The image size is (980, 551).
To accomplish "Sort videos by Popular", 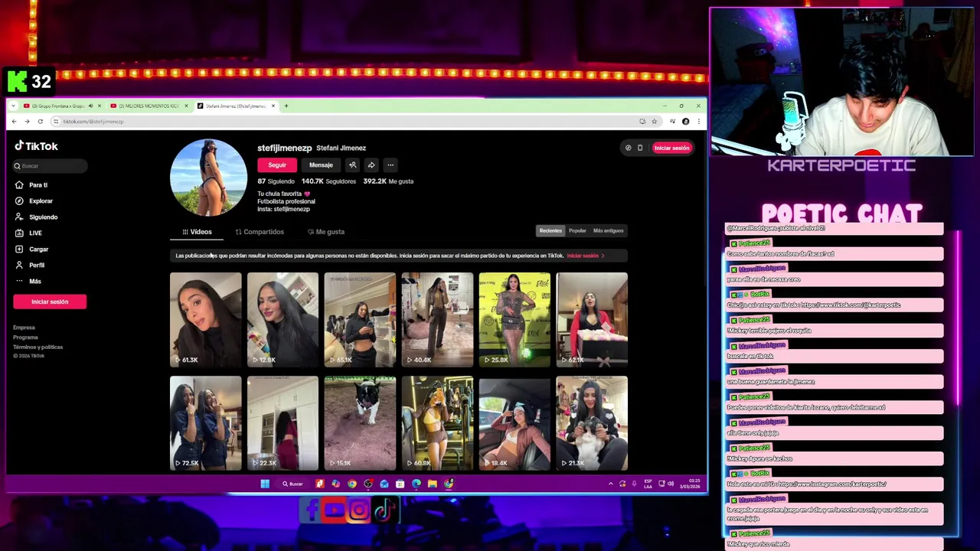I will click(x=577, y=230).
